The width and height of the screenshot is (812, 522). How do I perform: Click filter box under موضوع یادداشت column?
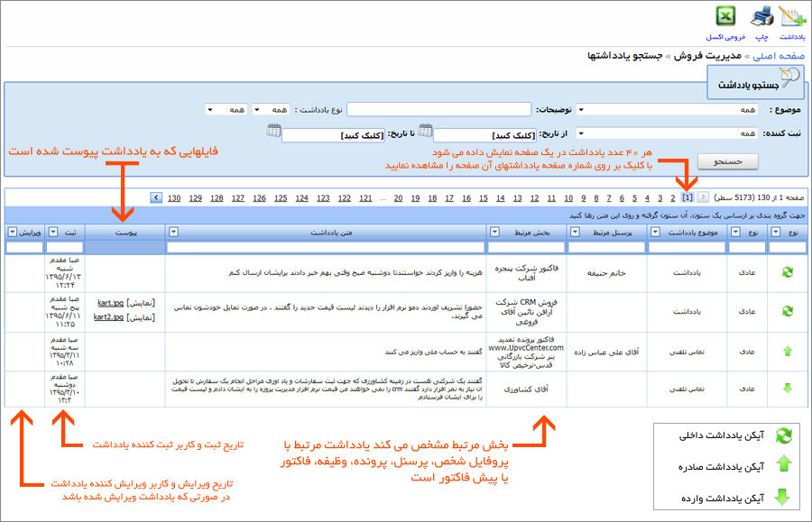pyautogui.click(x=687, y=248)
